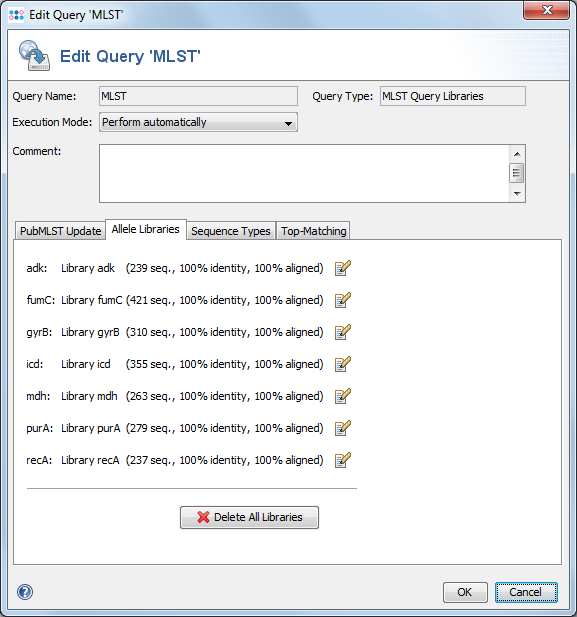This screenshot has height=617, width=577.
Task: Edit the purA library settings icon
Action: click(342, 428)
